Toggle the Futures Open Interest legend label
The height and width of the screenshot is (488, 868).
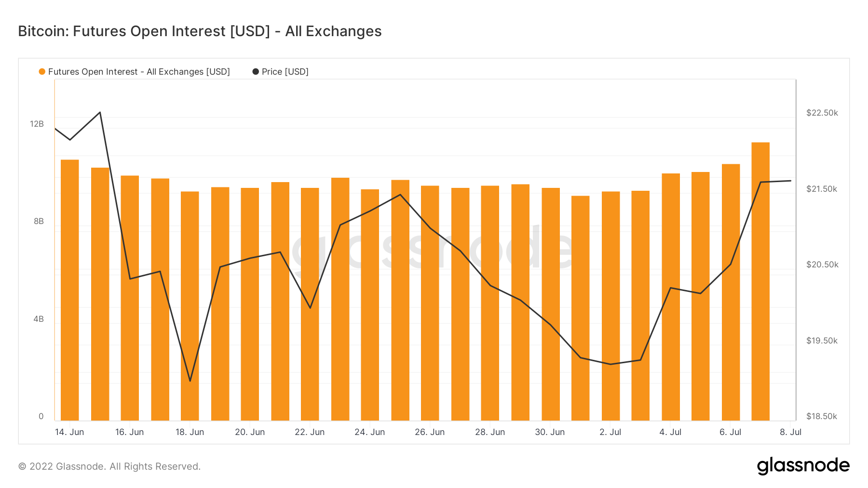(x=139, y=72)
